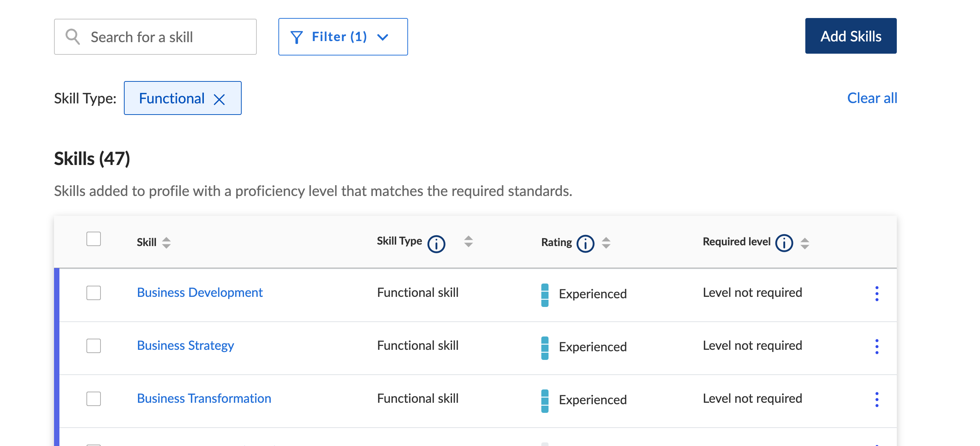Viewport: 980px width, 446px height.
Task: Sort by the Skill Type column
Action: pos(468,241)
